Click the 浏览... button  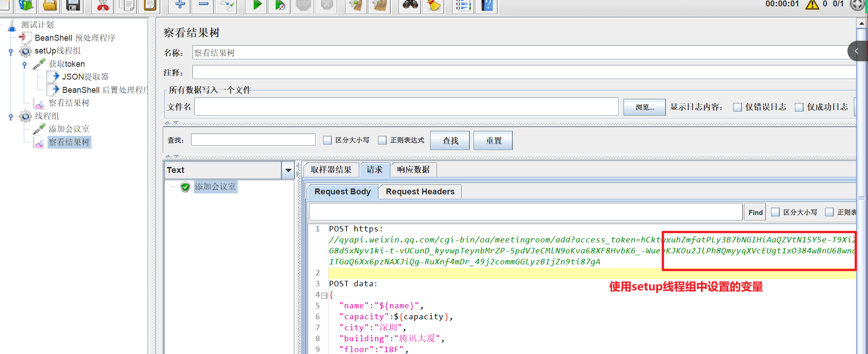(644, 107)
